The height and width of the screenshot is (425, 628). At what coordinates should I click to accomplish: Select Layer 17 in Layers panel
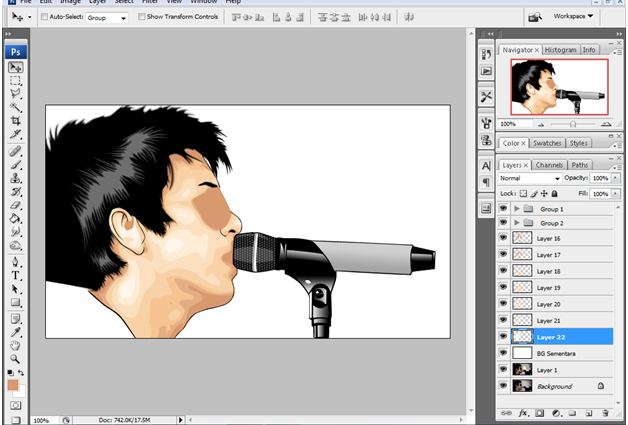(562, 254)
